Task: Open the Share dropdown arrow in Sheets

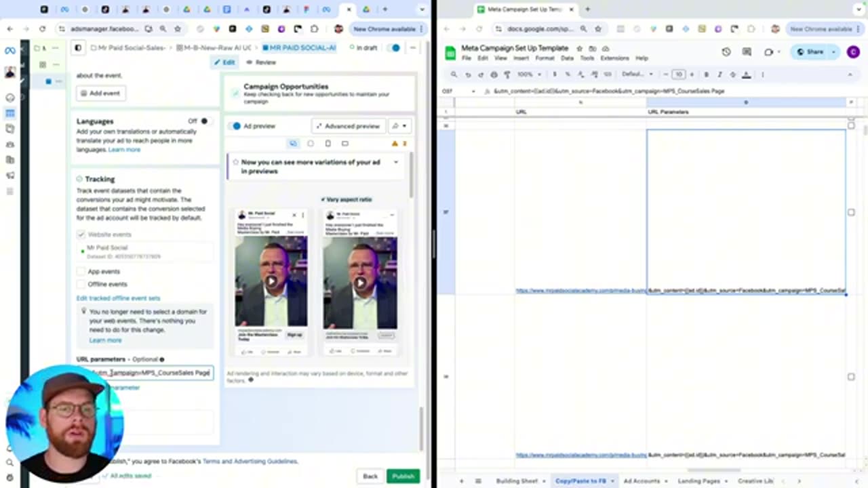Action: (x=833, y=52)
